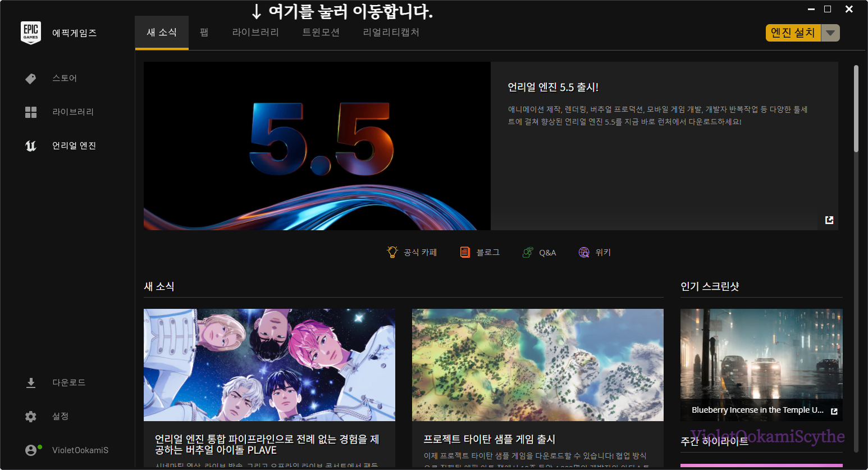Click the store tag icon in sidebar
Viewport: 868px width, 470px height.
click(x=31, y=79)
